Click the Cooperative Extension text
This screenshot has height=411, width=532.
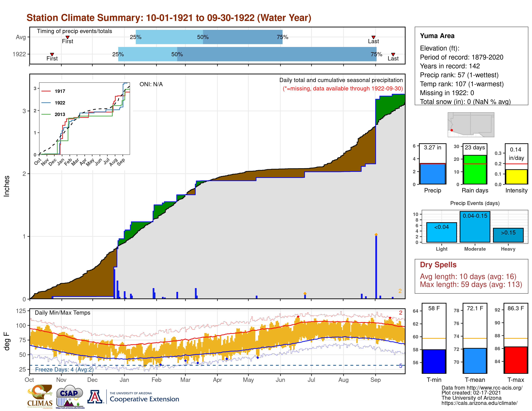point(144,399)
